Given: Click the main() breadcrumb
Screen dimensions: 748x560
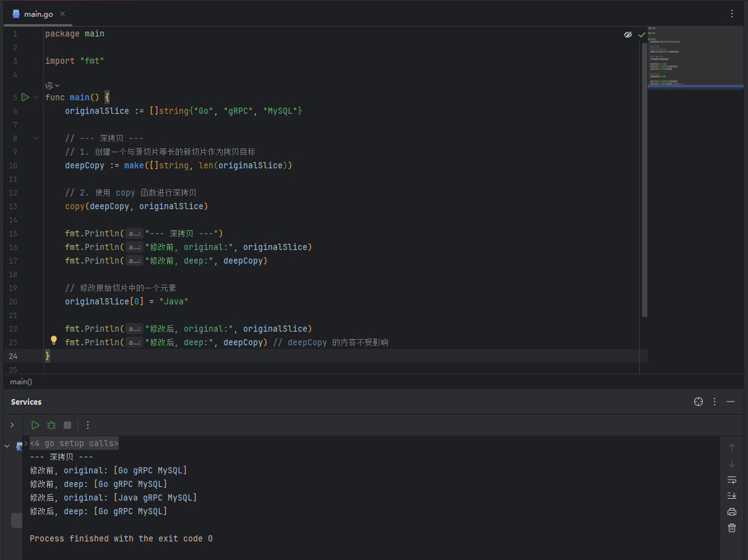Looking at the screenshot, I should point(21,382).
